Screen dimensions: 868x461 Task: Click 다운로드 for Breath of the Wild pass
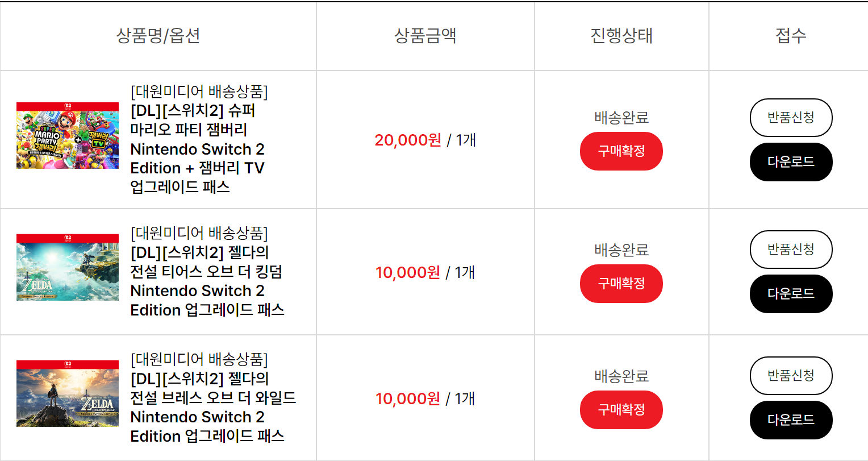point(791,420)
